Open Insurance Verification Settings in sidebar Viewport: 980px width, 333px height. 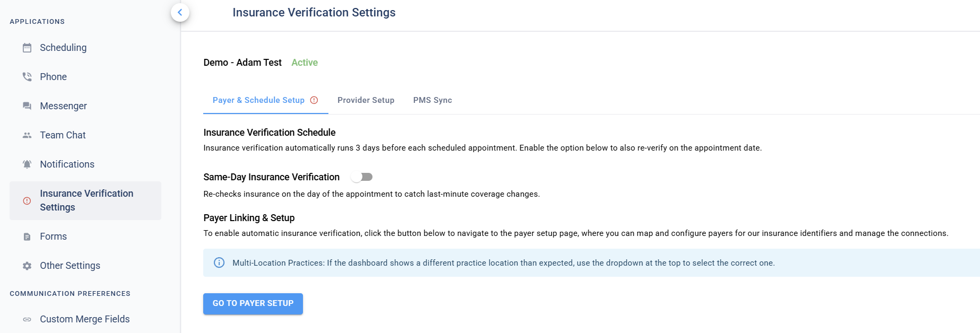click(x=86, y=200)
